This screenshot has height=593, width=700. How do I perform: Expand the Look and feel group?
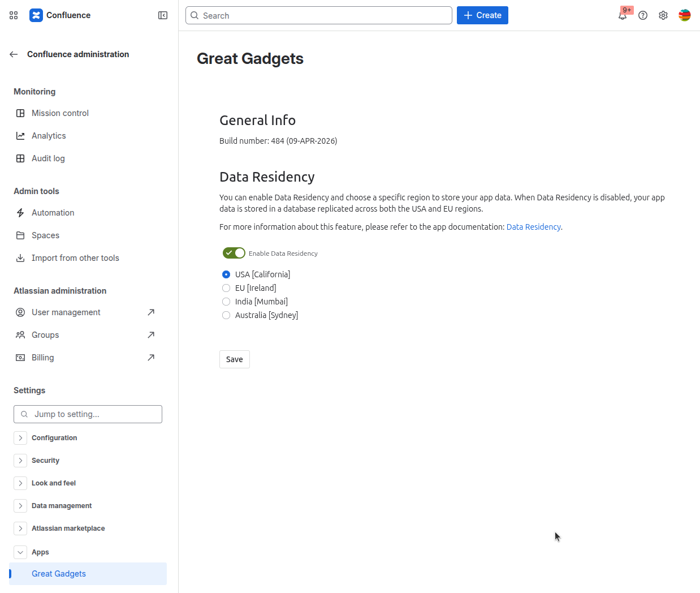(x=20, y=483)
